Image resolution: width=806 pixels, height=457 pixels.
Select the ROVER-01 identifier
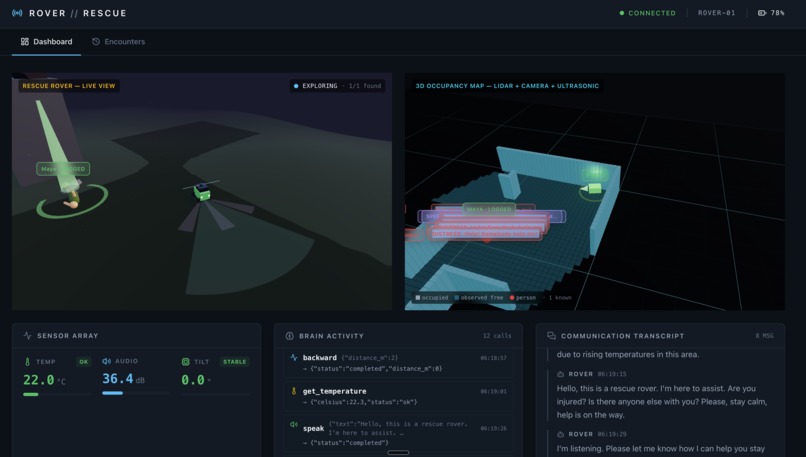click(717, 13)
